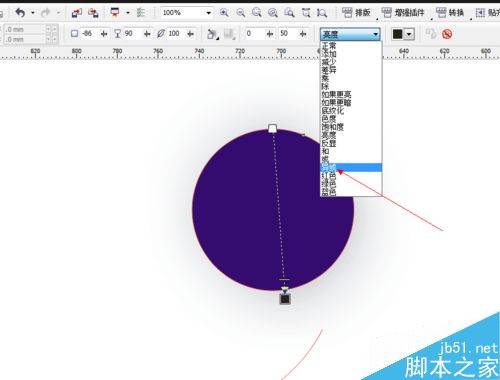
Task: Click the fourth zoom magnifier icon
Action: [273, 13]
